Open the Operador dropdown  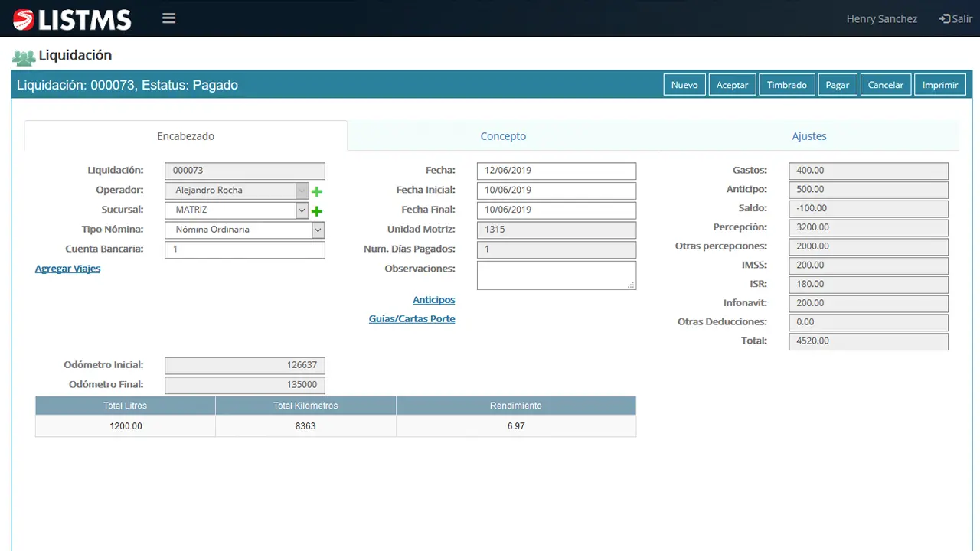[x=302, y=191]
